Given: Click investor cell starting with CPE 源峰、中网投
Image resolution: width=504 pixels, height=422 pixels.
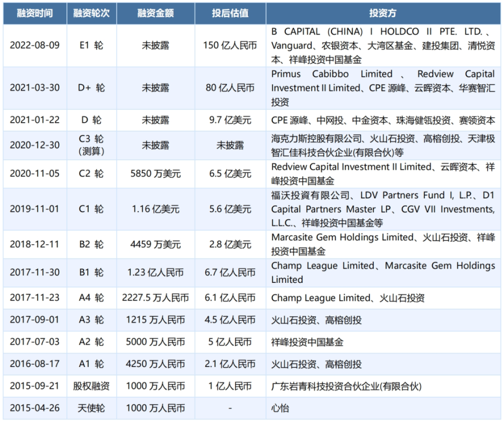Looking at the screenshot, I should coord(383,120).
